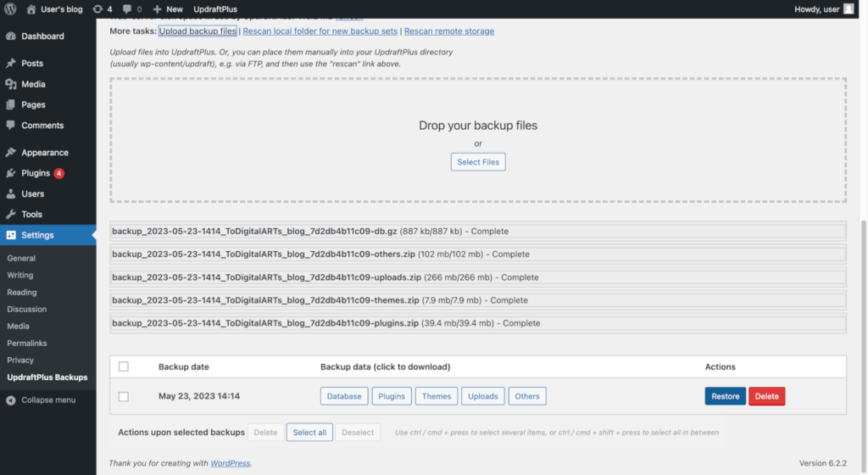
Task: Open User's blog site menu
Action: (x=55, y=8)
